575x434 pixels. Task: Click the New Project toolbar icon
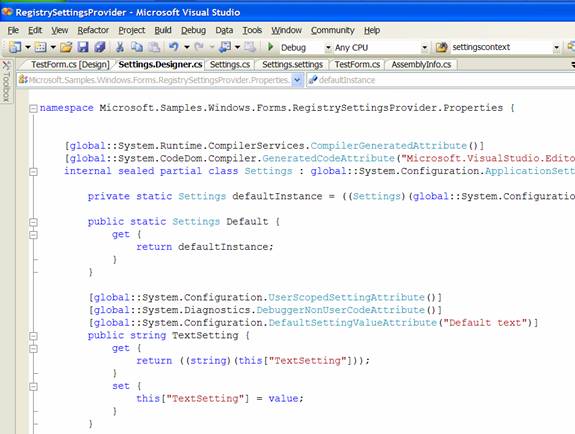pos(15,47)
